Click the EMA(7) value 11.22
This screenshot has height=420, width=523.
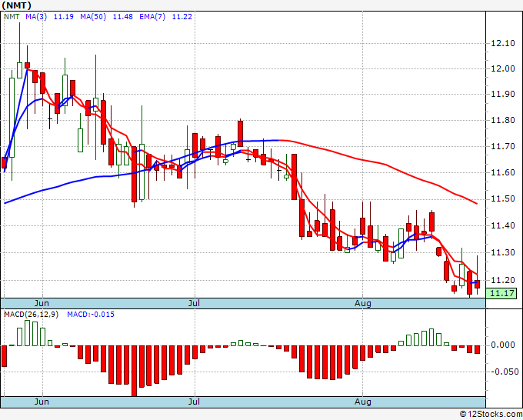[182, 17]
